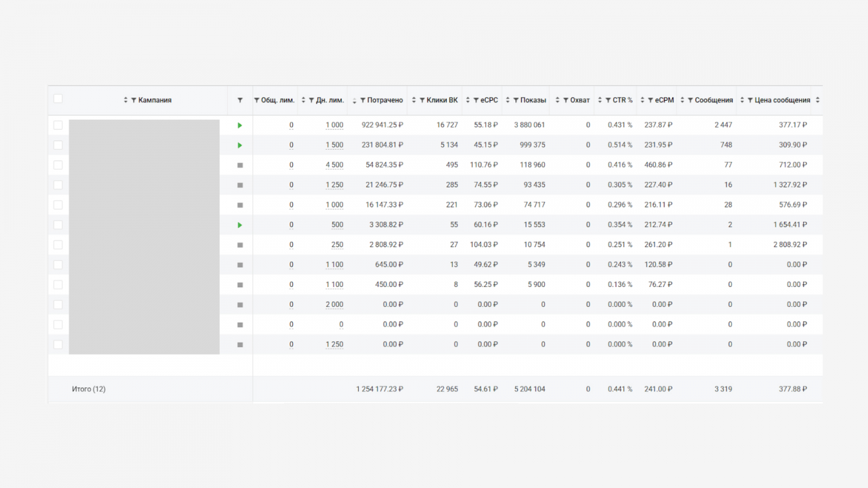
Task: Open the status column filter funnel
Action: pyautogui.click(x=240, y=100)
